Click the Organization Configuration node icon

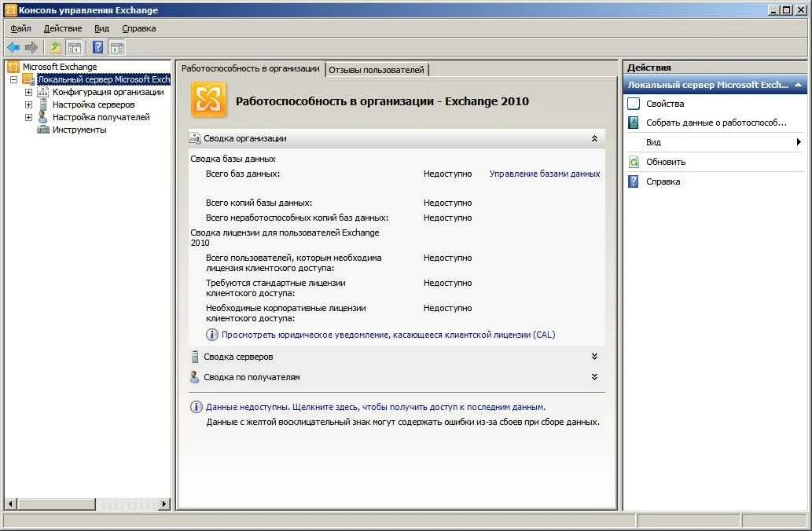pos(43,92)
